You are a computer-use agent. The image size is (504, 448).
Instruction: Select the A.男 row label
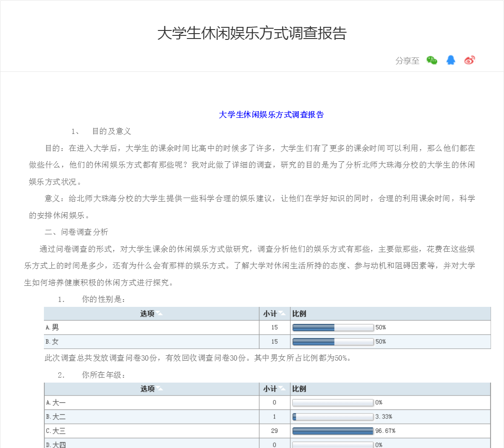coord(52,327)
